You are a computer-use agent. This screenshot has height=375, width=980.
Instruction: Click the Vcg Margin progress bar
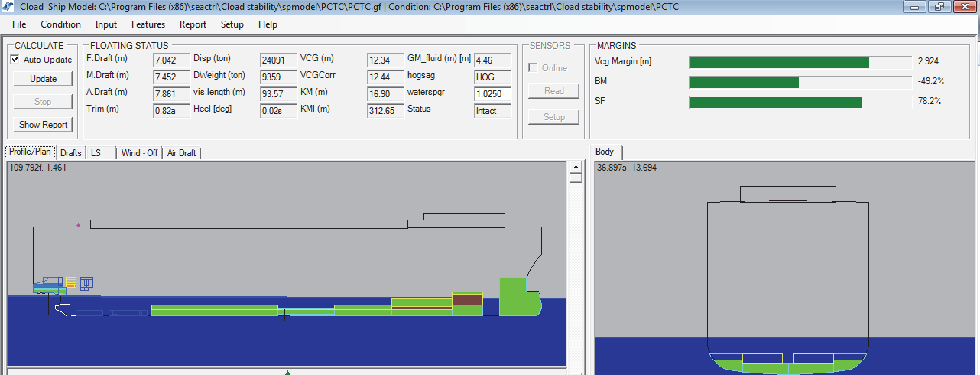[800, 63]
